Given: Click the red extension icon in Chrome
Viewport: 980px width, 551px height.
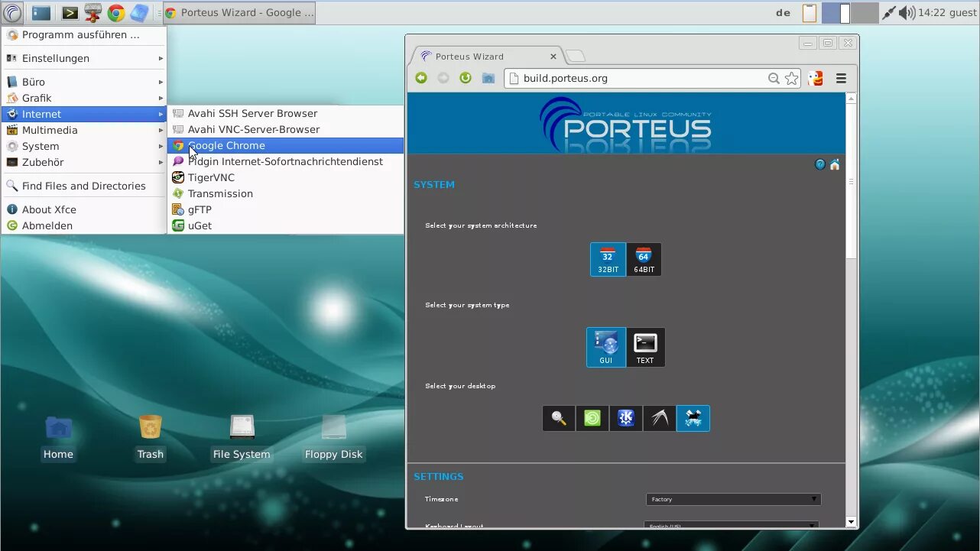Looking at the screenshot, I should (x=816, y=78).
